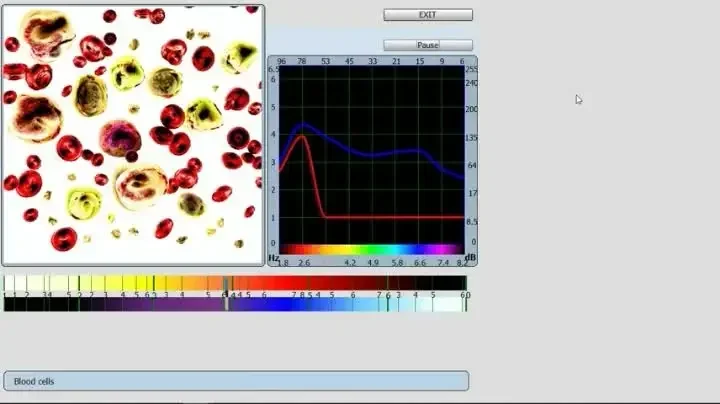Click the peak of the blue curve

tap(302, 125)
